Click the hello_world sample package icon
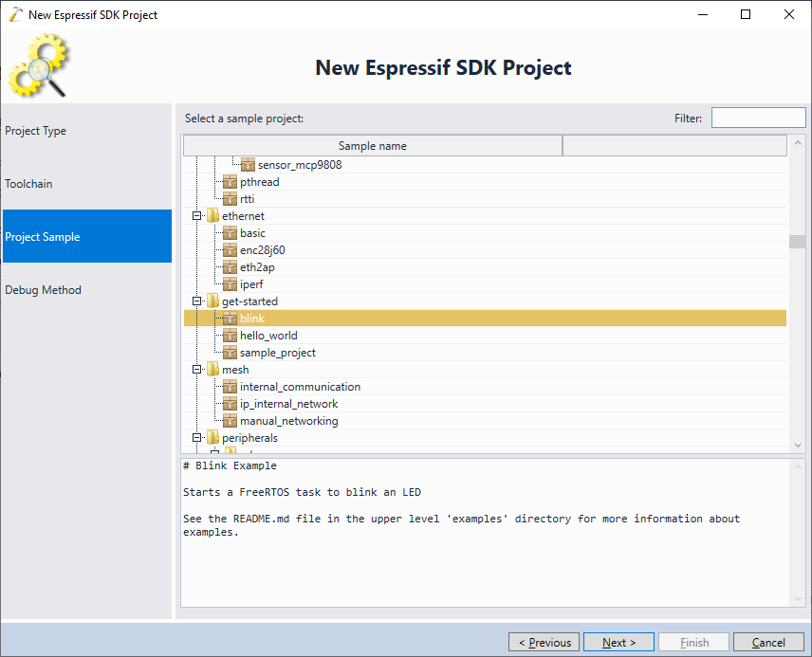 [230, 336]
